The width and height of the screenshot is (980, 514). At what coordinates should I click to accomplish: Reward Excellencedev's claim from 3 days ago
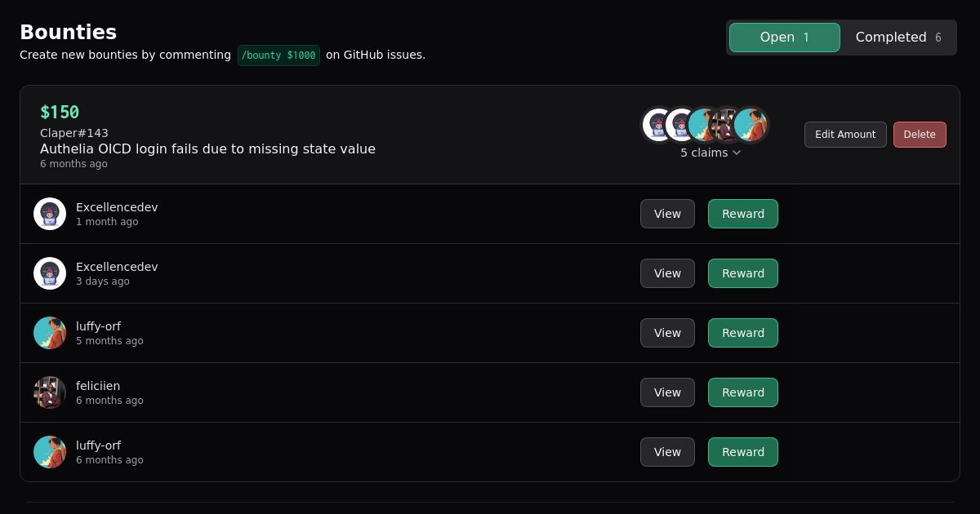tap(742, 273)
